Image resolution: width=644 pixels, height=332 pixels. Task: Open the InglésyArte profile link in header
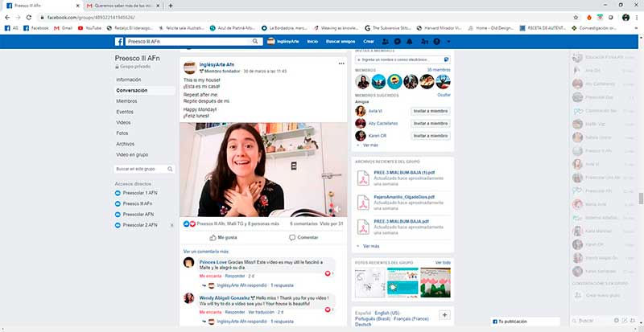click(283, 42)
